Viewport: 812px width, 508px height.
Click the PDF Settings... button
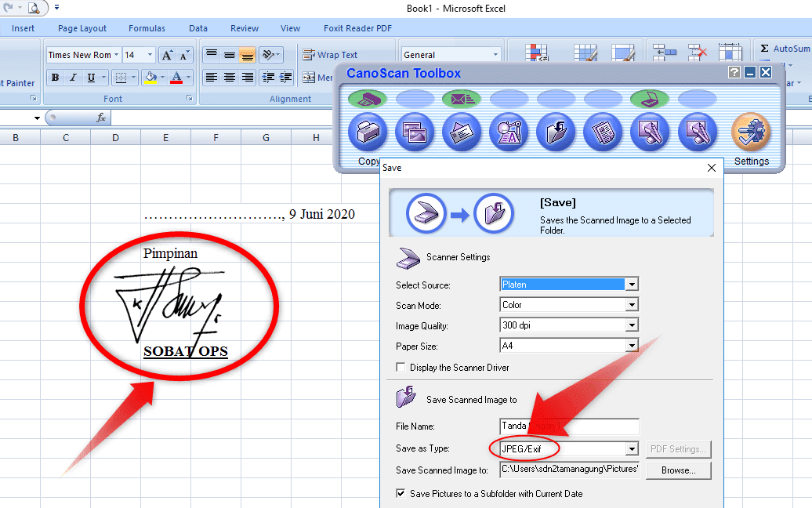point(679,449)
